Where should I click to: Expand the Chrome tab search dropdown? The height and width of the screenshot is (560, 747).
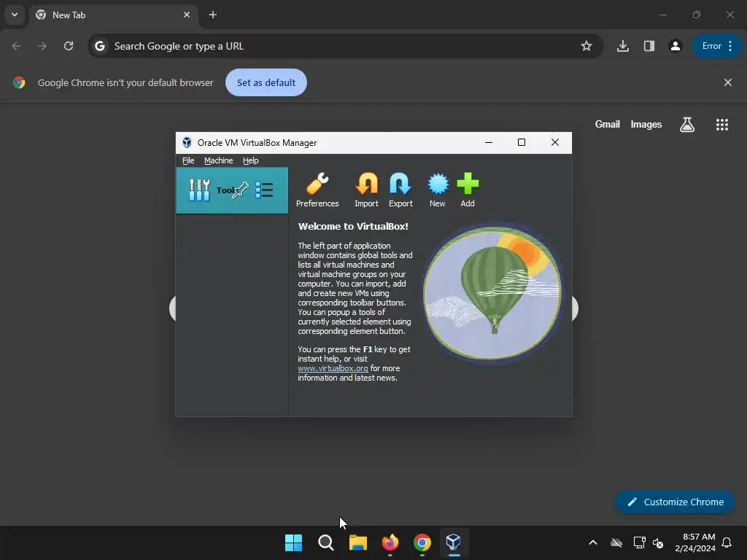click(x=15, y=15)
